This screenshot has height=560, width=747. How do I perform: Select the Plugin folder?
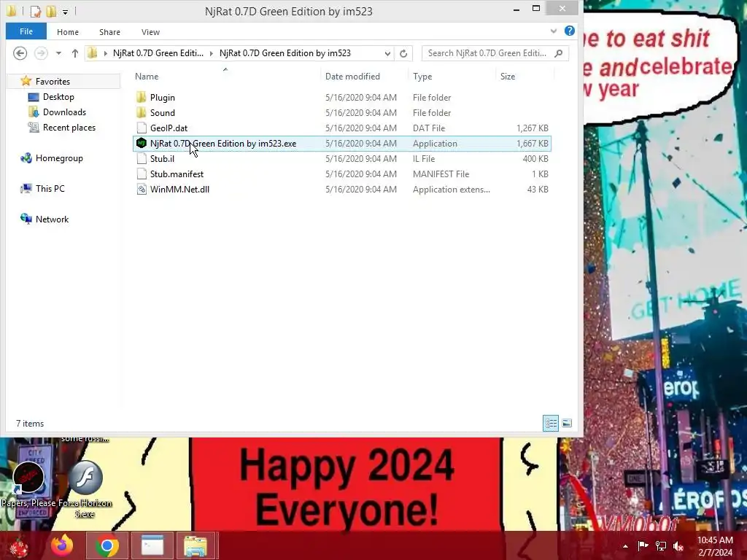click(x=163, y=98)
